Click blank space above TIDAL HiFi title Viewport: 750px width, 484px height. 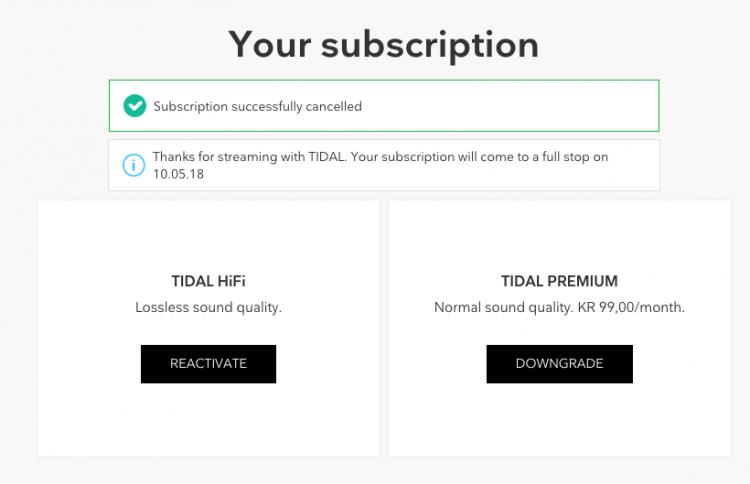(208, 235)
